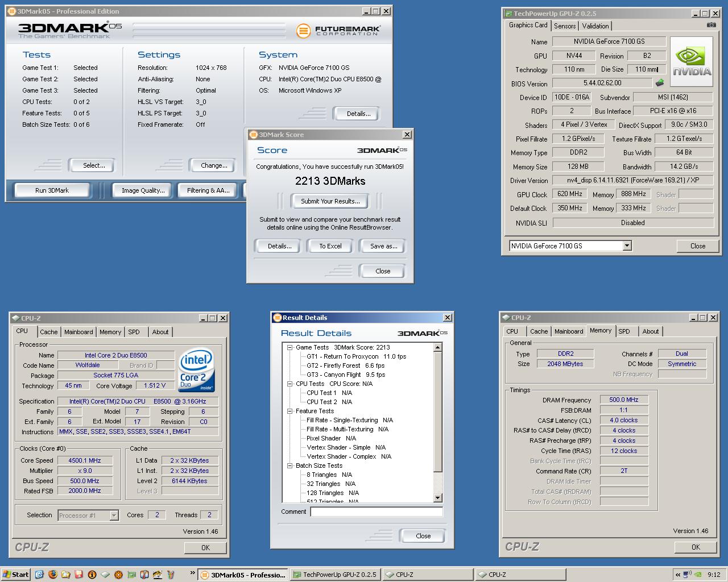Screen dimensions: 728x582
Task: Click the folder quick launch icon
Action: coord(66,575)
